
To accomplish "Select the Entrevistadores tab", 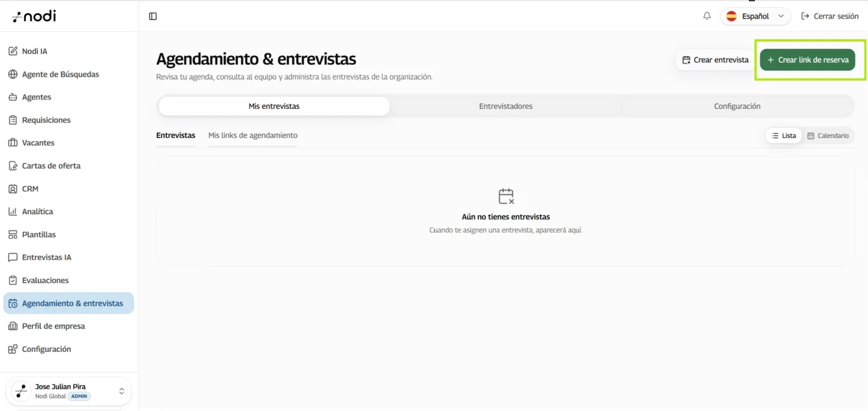I will [x=506, y=106].
